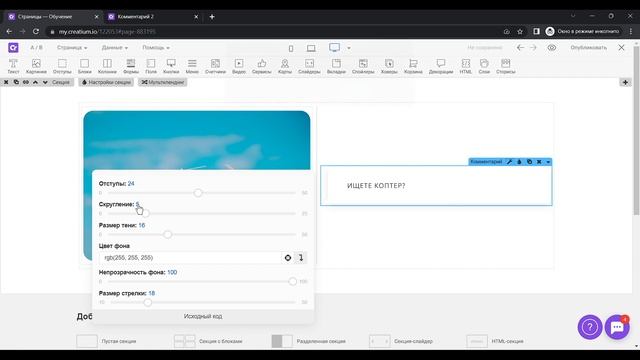640x360 pixels.
Task: Open color picker target icon
Action: [288, 258]
